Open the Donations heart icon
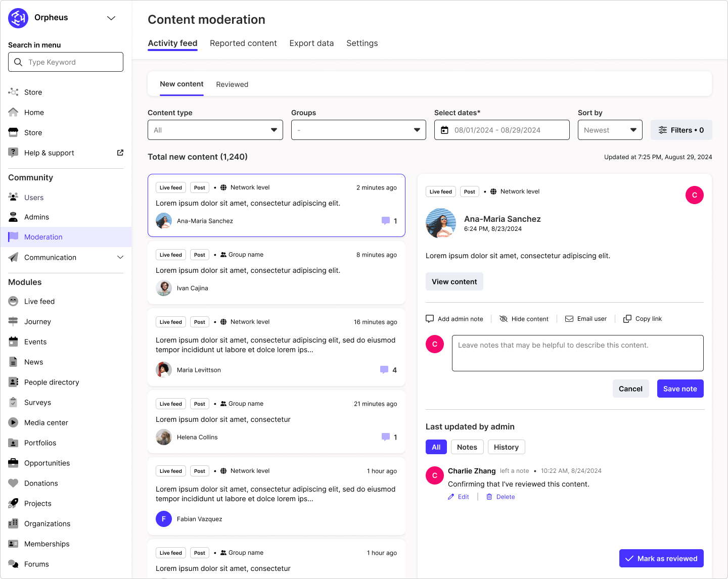Image resolution: width=728 pixels, height=579 pixels. click(x=13, y=483)
